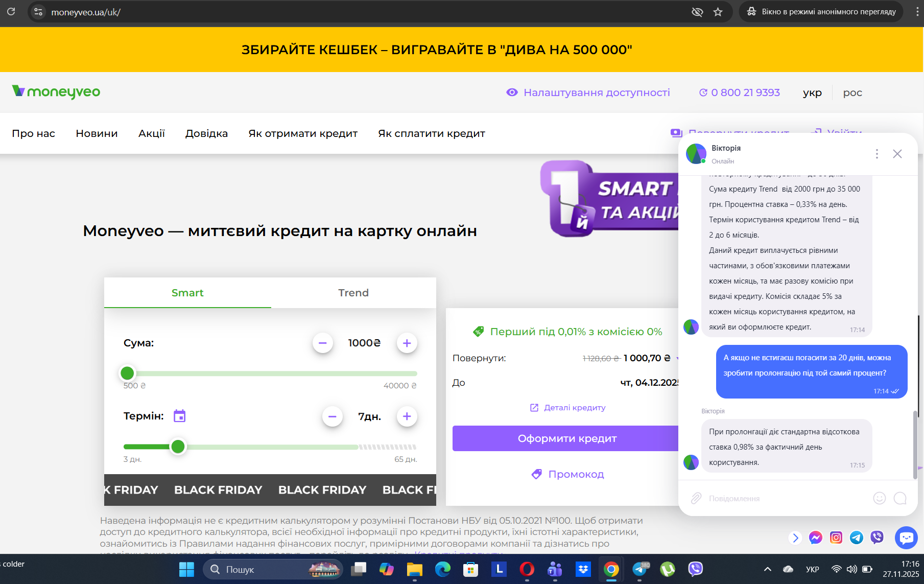This screenshot has height=584, width=924.
Task: Open Opera browser from the taskbar
Action: (527, 569)
